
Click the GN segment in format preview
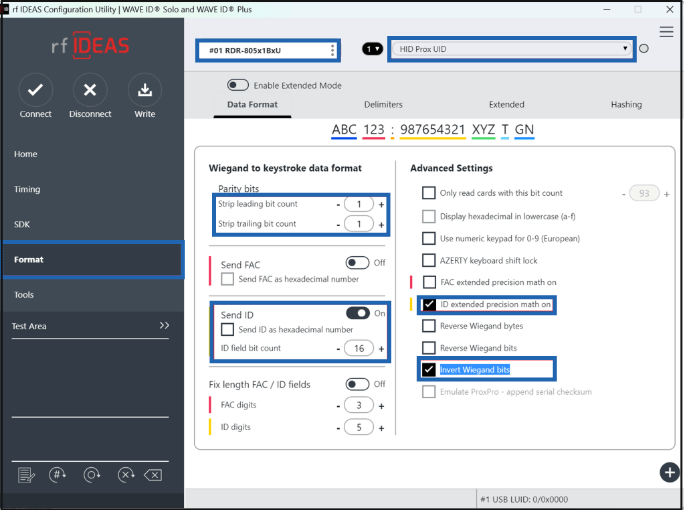(524, 130)
